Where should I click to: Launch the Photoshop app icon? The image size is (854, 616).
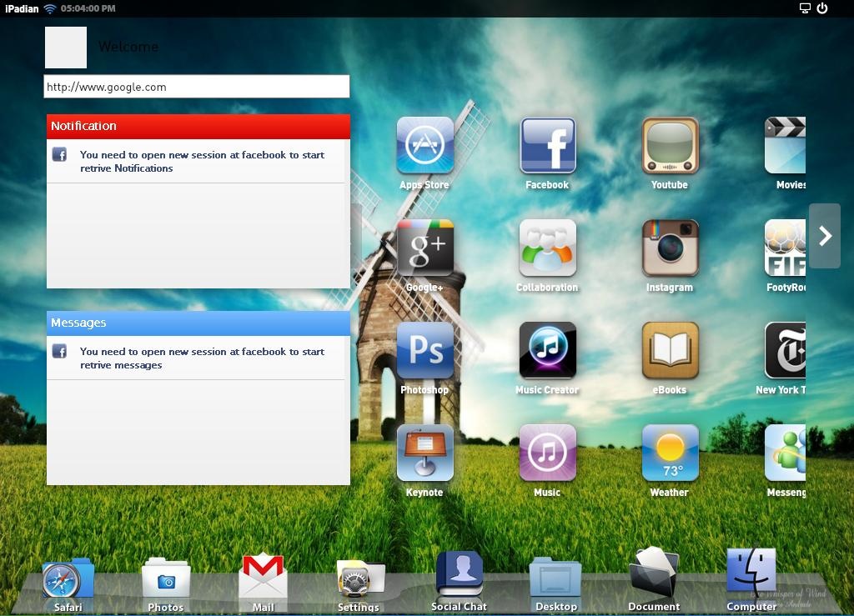tap(424, 350)
